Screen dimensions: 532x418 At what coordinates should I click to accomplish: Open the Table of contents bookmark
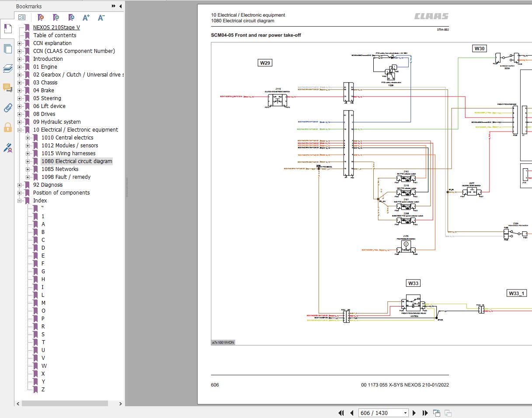point(55,35)
